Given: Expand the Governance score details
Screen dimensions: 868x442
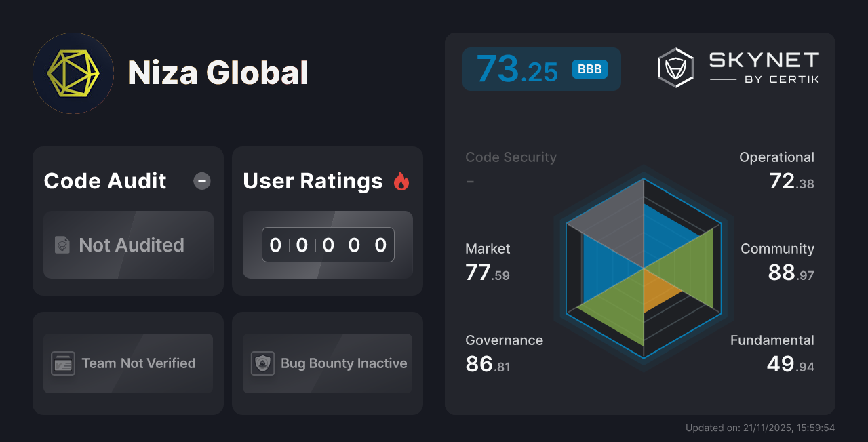Looking at the screenshot, I should click(x=504, y=353).
